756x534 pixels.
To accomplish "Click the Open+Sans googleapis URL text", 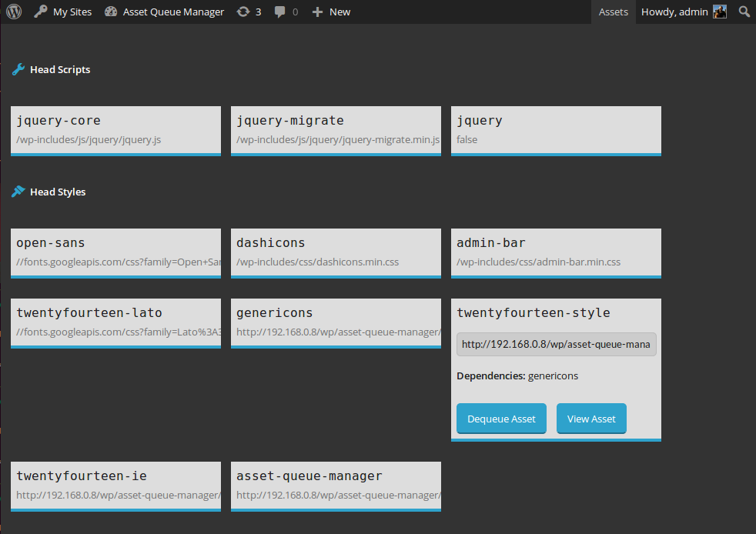I will pyautogui.click(x=119, y=262).
